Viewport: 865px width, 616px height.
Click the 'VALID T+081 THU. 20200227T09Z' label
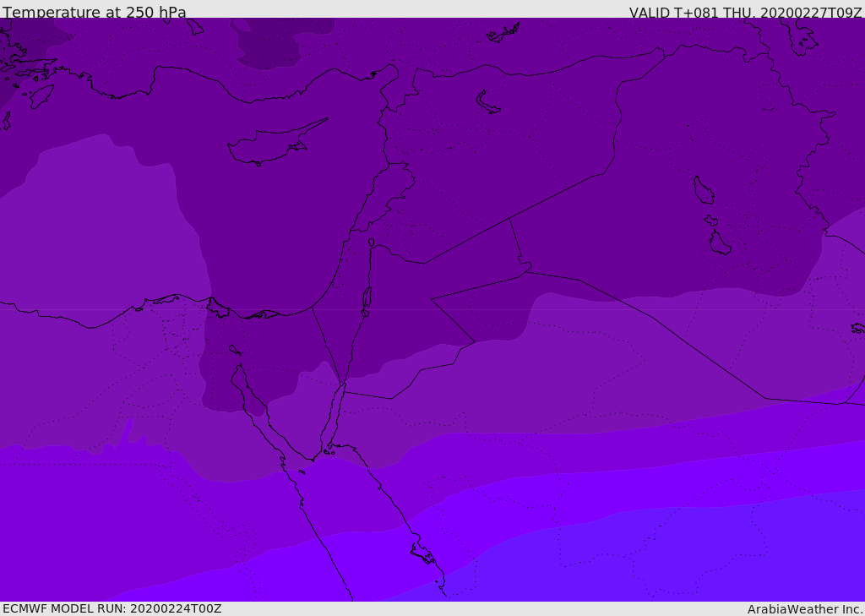pyautogui.click(x=745, y=13)
